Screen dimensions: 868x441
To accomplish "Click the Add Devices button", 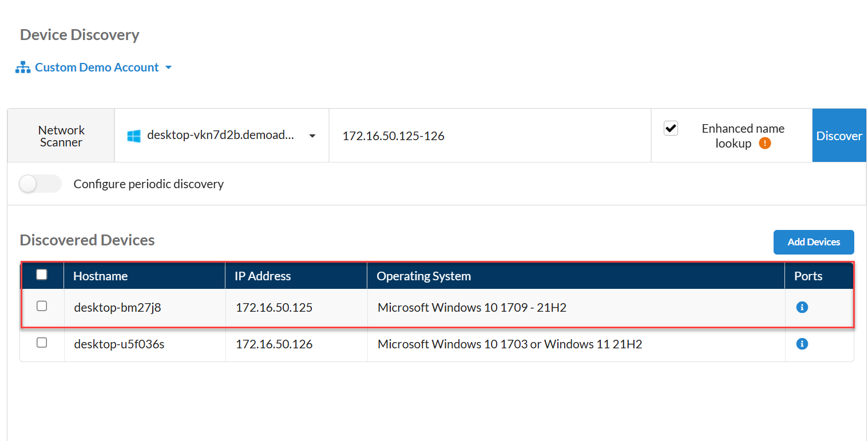I will (813, 242).
